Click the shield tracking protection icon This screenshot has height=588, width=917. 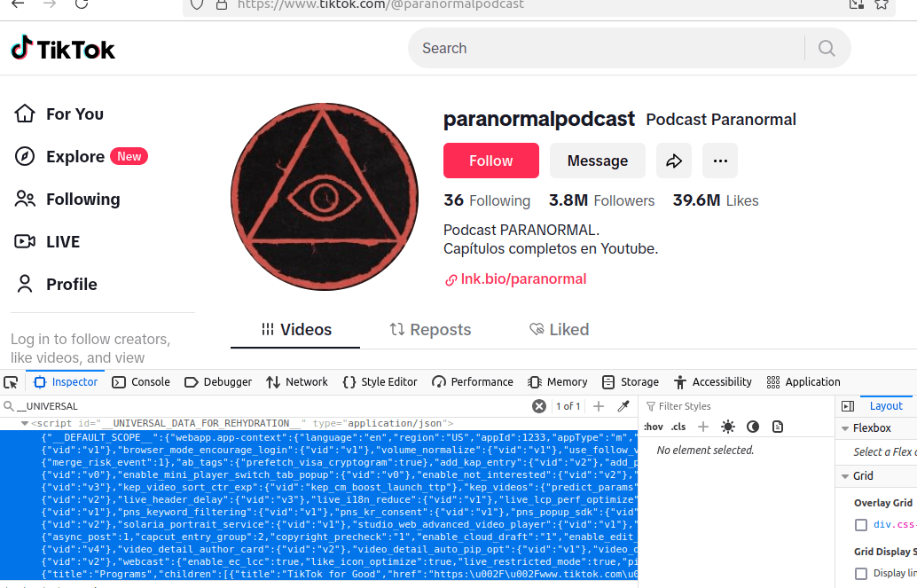tap(197, 4)
